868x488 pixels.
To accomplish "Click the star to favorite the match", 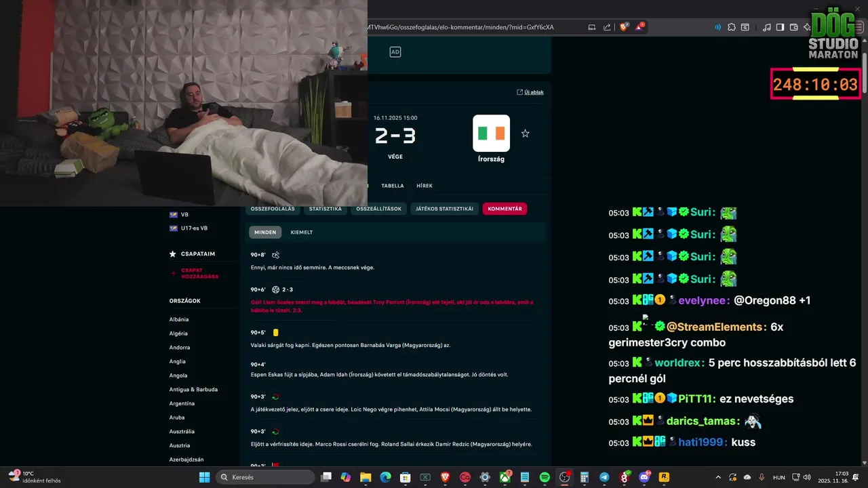I will (x=525, y=134).
